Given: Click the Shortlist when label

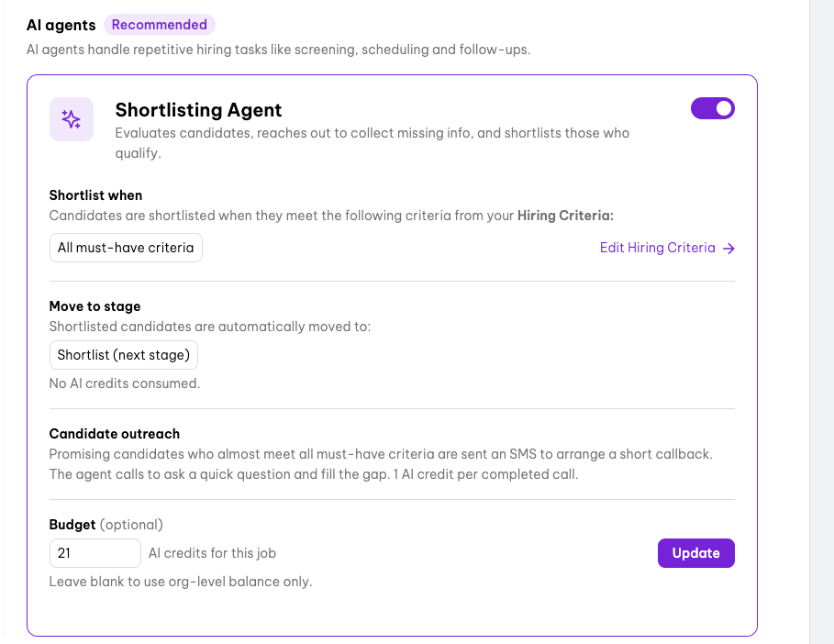Looking at the screenshot, I should [x=95, y=195].
